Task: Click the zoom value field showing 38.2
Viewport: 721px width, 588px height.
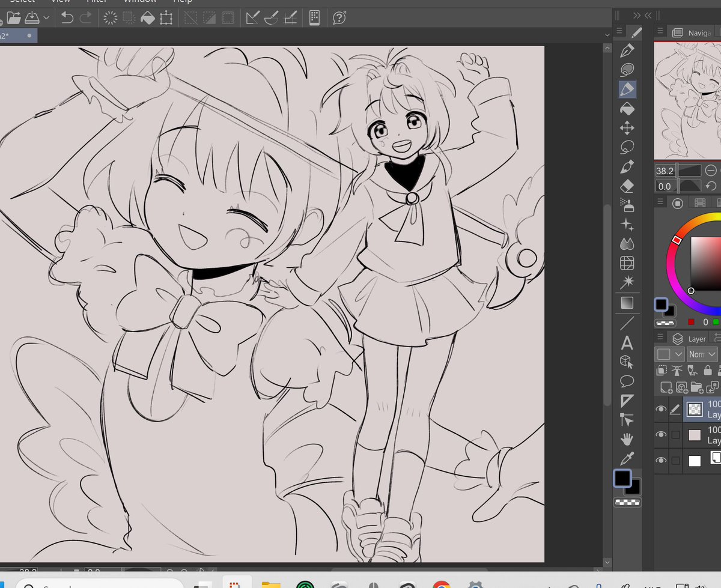Action: (665, 171)
